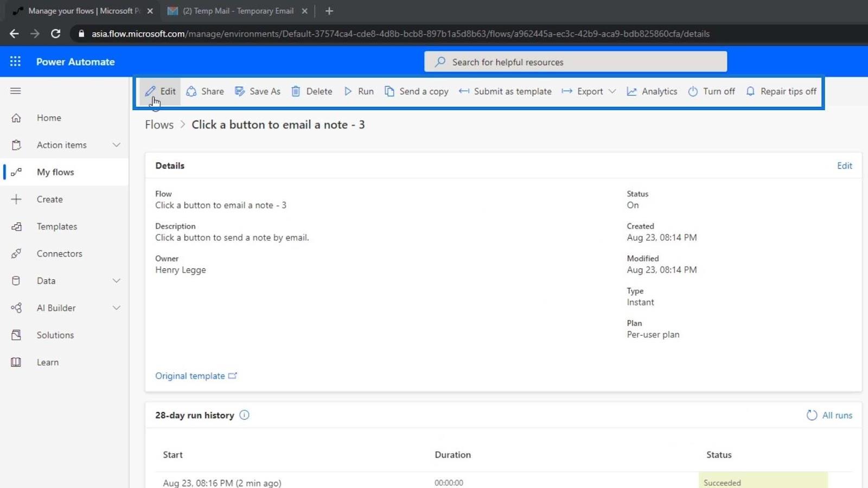Browse Templates in the sidebar
The width and height of the screenshot is (868, 488).
tap(57, 226)
